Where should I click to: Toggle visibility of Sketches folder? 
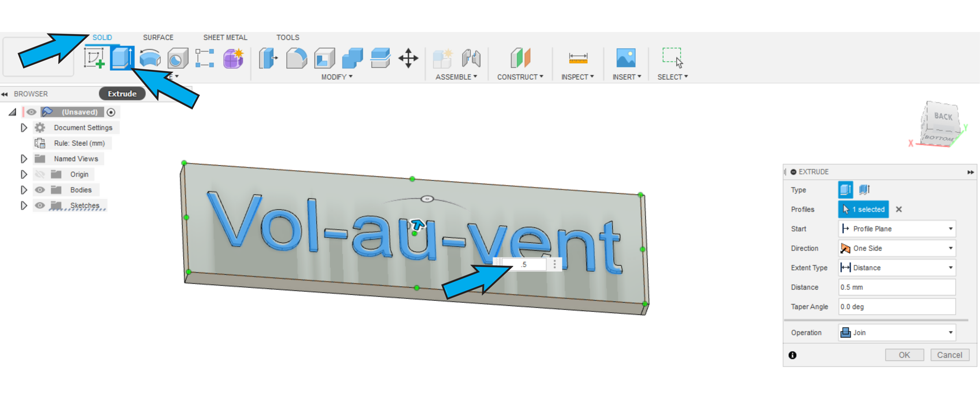click(x=40, y=205)
